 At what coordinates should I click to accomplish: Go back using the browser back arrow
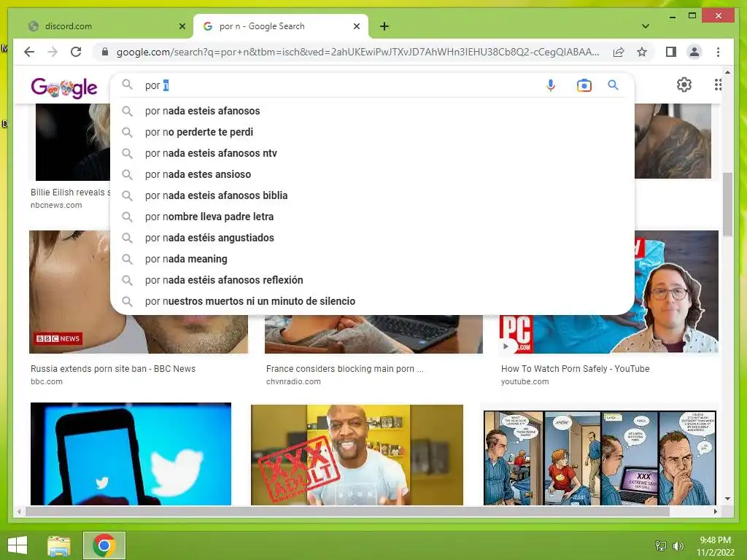point(29,52)
